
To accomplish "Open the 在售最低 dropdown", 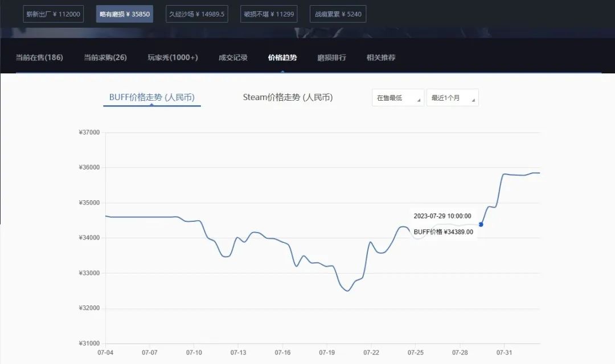I will pos(397,97).
